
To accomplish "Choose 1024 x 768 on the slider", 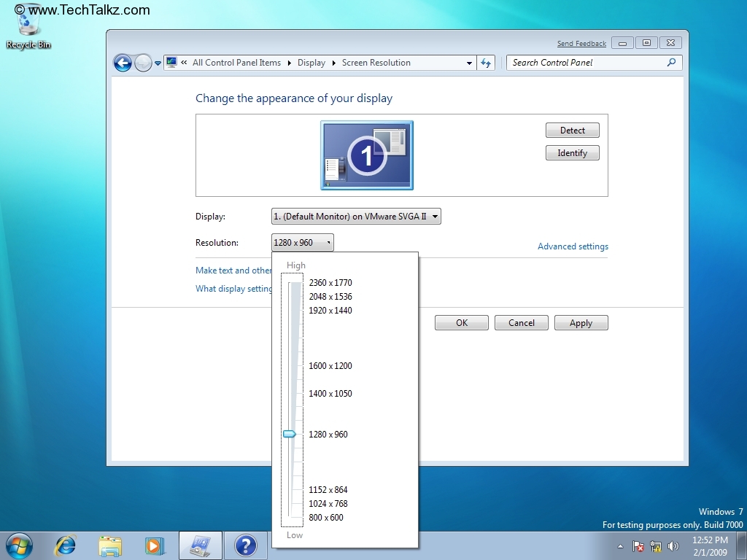I will pyautogui.click(x=328, y=503).
